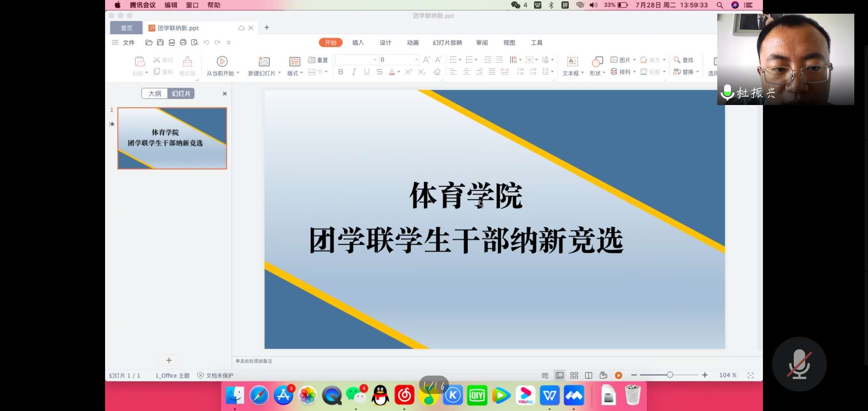Image resolution: width=868 pixels, height=411 pixels.
Task: Click the 文档未保护 status button
Action: point(215,376)
